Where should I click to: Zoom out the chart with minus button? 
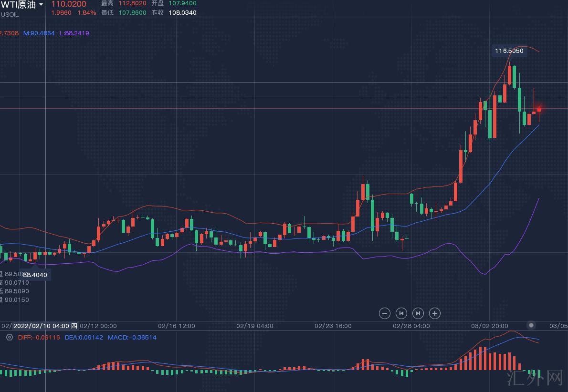tap(384, 313)
